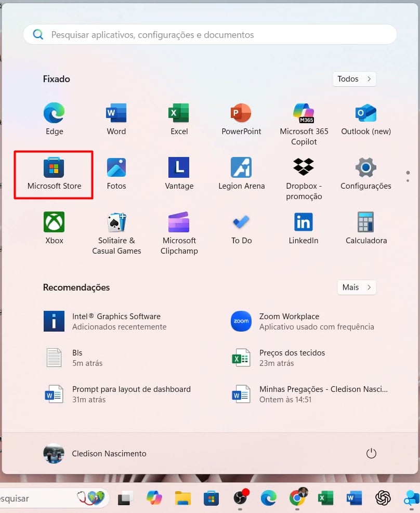The image size is (420, 513).
Task: Open Minhas Pregações recent Word document
Action: click(x=311, y=394)
